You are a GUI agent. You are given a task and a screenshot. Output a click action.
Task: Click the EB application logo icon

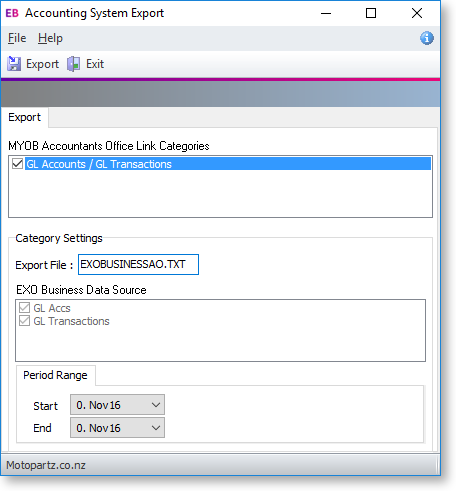(x=12, y=13)
